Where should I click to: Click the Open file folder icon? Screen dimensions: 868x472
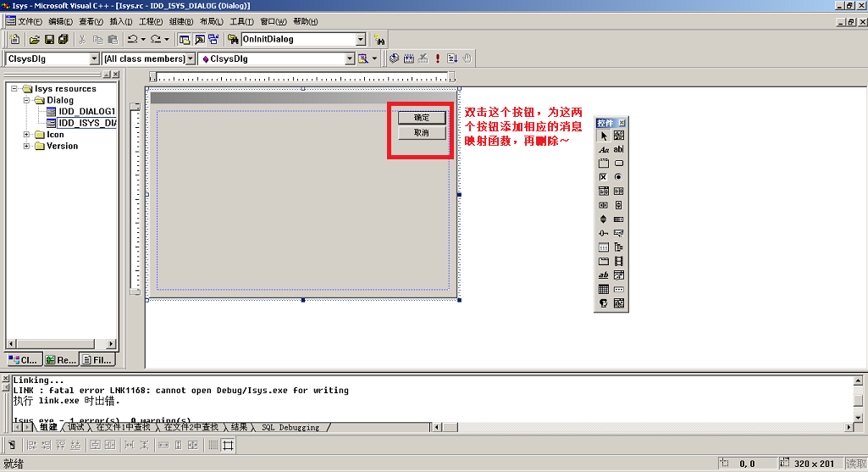point(35,39)
